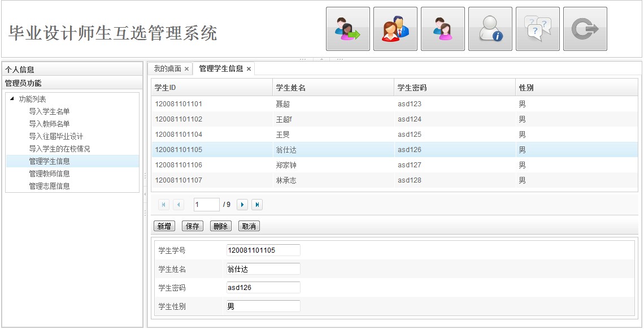Screen dimensions: 644x329
Task: Click password cell asd125
Action: coord(410,135)
